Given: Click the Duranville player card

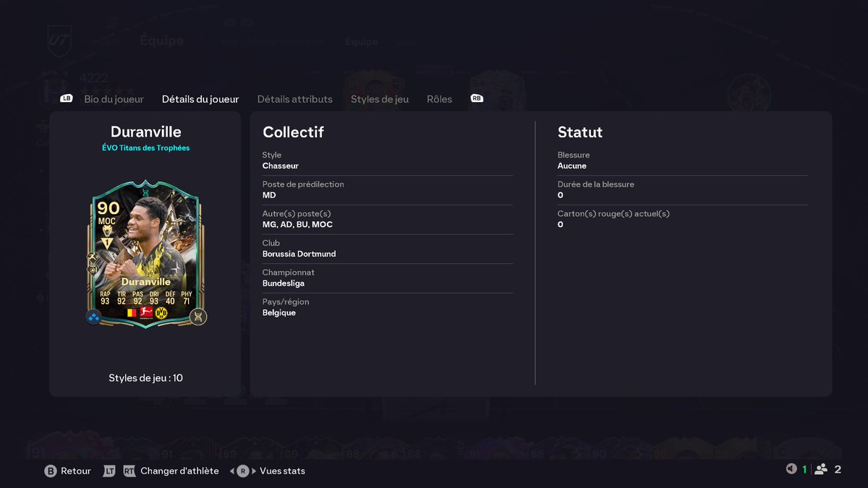Looking at the screenshot, I should pos(146,254).
